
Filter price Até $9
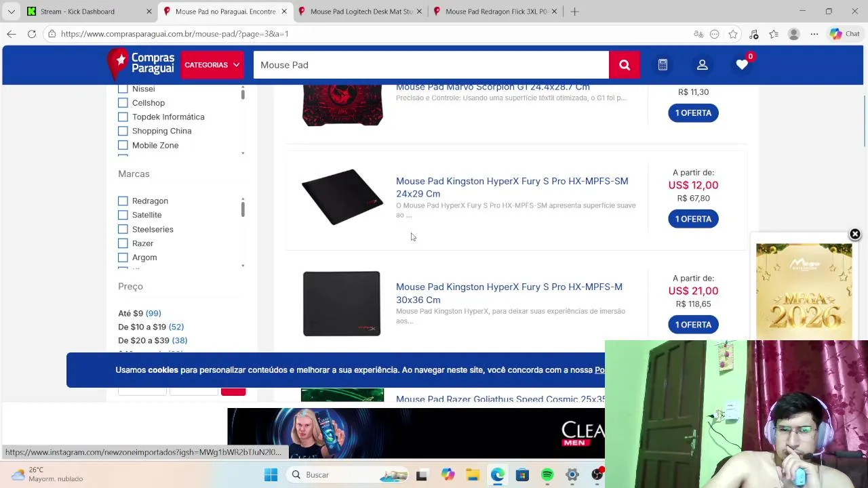tap(140, 313)
